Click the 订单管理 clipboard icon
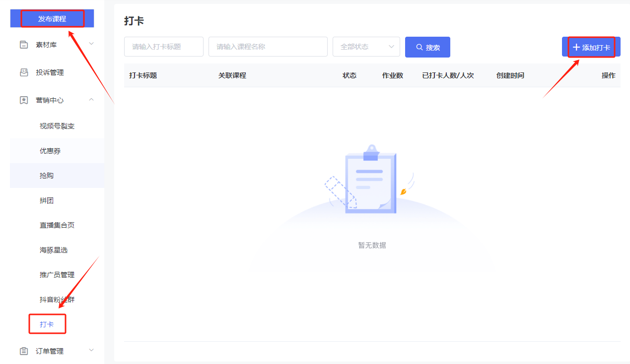This screenshot has height=364, width=630. coord(24,351)
